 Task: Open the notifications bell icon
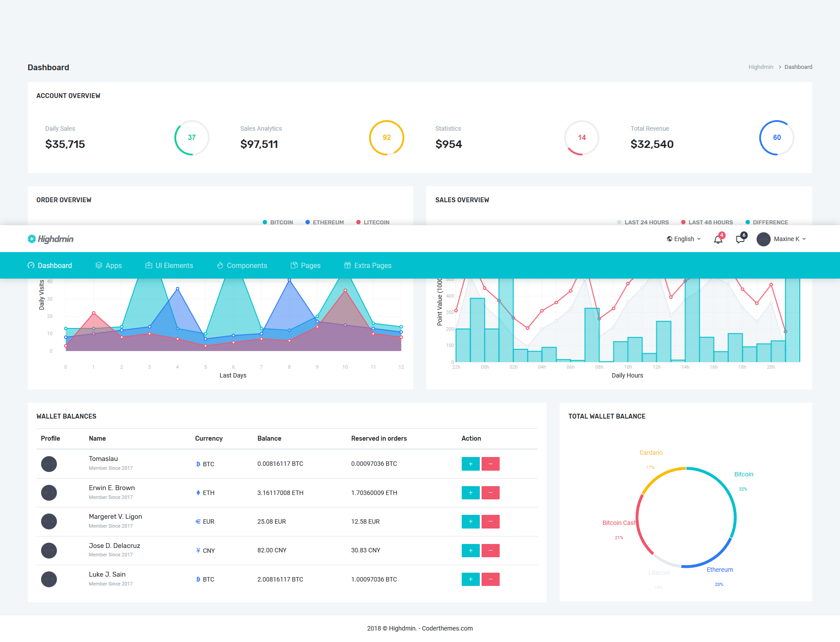(x=718, y=239)
